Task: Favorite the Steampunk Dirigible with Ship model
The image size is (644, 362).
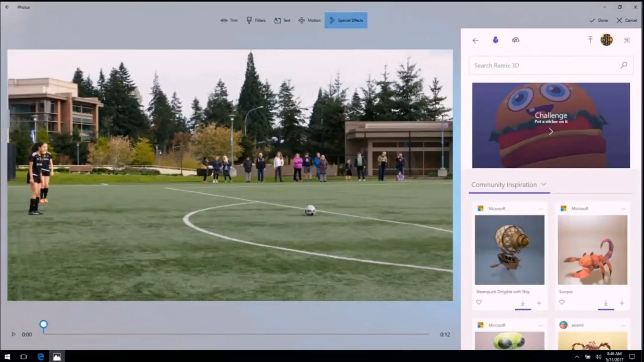Action: pos(479,302)
